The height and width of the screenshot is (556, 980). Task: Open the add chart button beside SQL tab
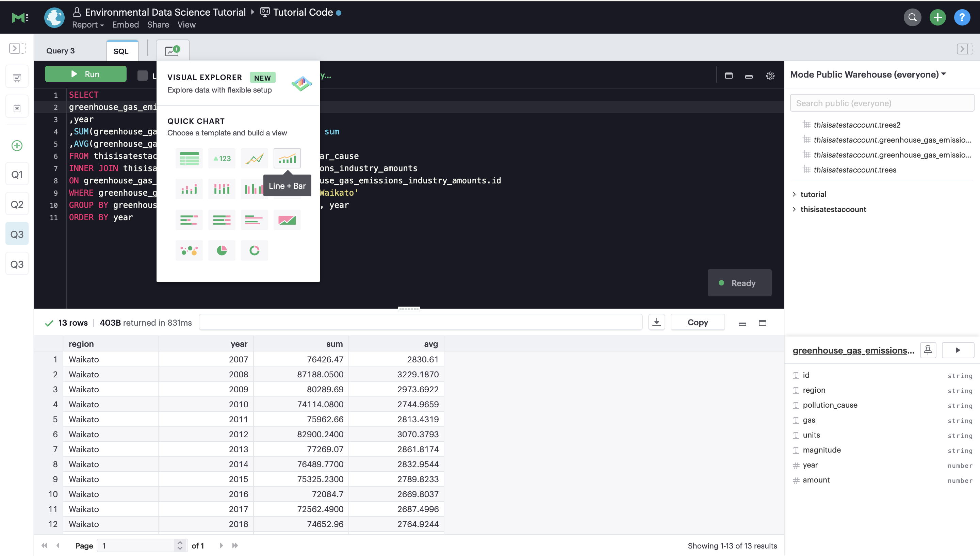pos(173,50)
